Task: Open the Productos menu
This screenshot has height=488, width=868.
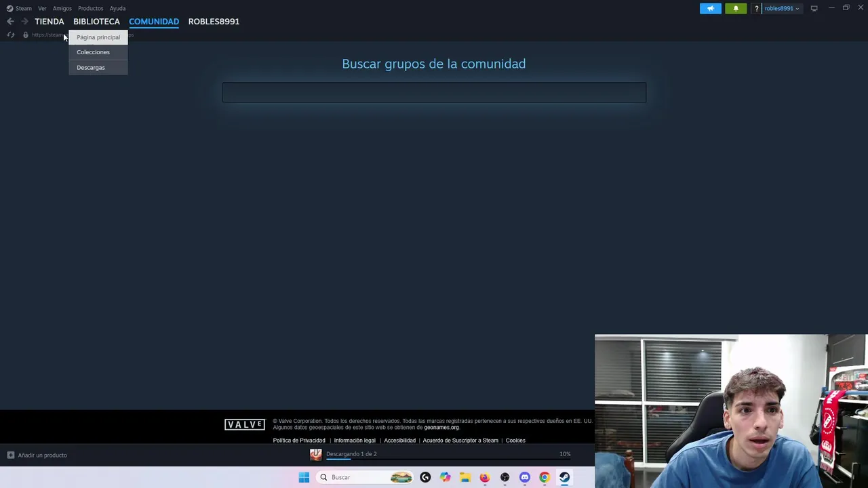Action: click(x=91, y=8)
